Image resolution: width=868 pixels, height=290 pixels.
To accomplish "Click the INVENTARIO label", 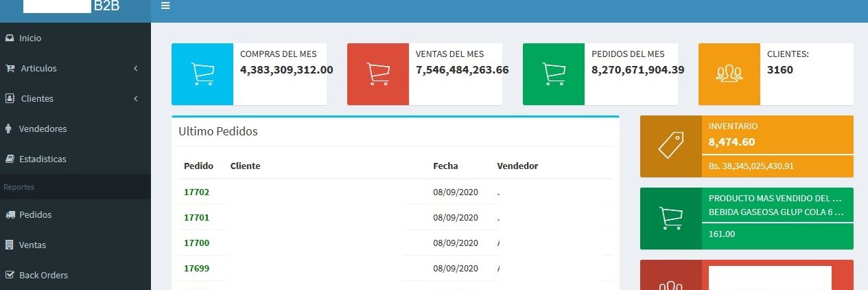I will coord(733,126).
